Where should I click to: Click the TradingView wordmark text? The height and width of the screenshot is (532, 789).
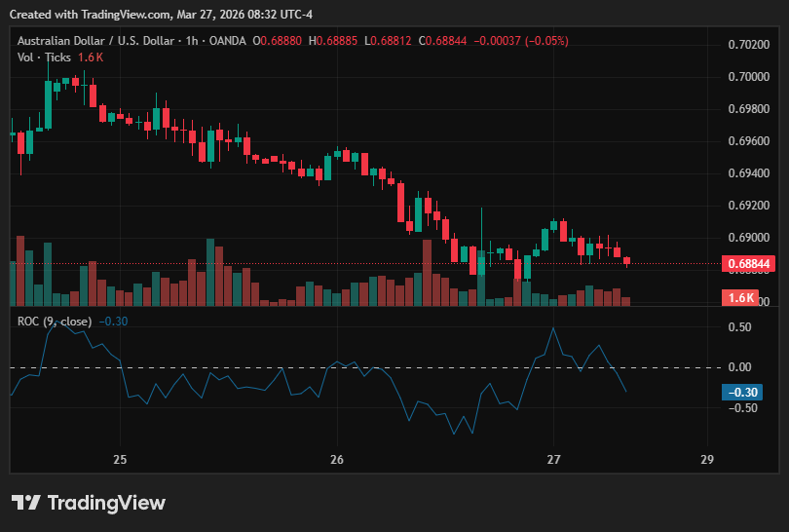pyautogui.click(x=106, y=503)
